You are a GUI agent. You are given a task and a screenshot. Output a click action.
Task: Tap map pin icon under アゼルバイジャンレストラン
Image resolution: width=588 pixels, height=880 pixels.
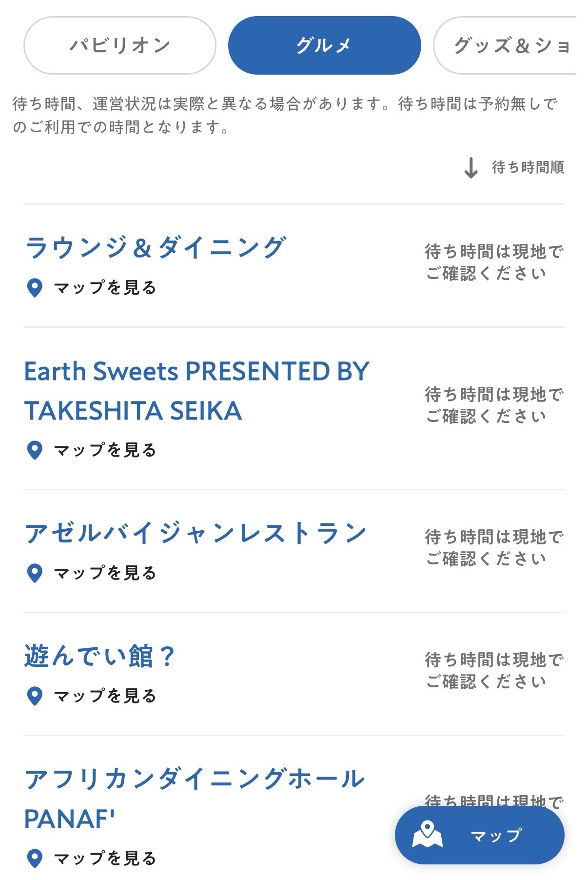click(34, 573)
